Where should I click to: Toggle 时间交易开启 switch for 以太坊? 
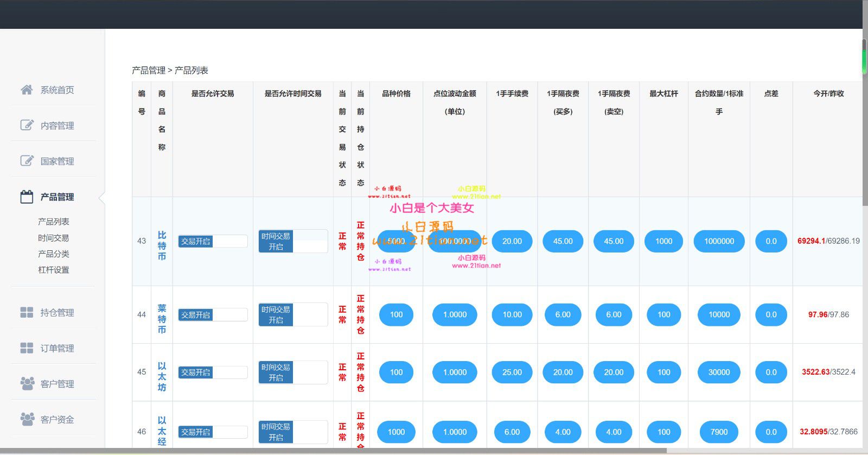click(293, 372)
